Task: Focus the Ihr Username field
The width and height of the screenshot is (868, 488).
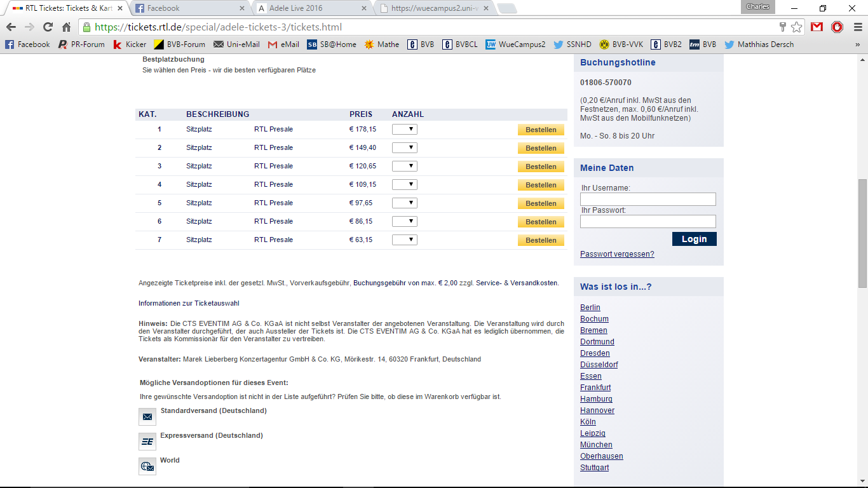Action: 648,200
